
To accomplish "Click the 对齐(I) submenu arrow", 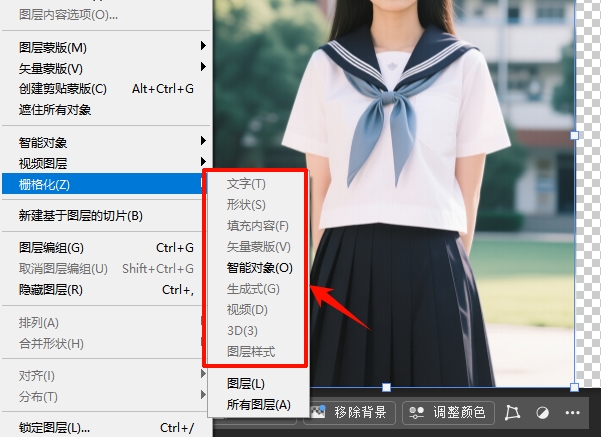I will tap(203, 374).
